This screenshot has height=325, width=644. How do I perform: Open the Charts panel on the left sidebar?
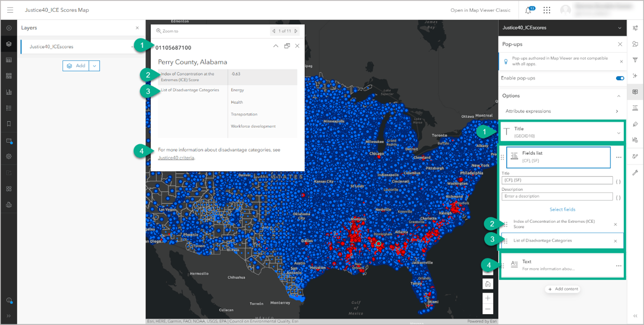point(9,91)
